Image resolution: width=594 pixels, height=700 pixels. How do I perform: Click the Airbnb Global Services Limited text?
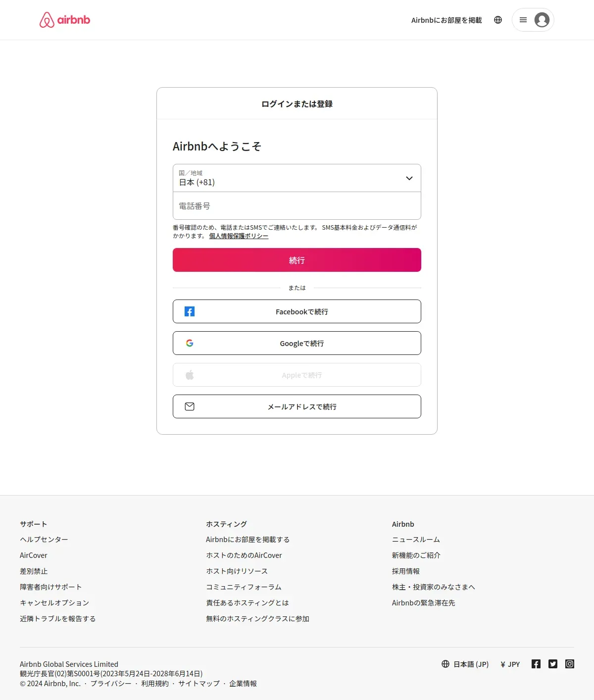point(69,664)
